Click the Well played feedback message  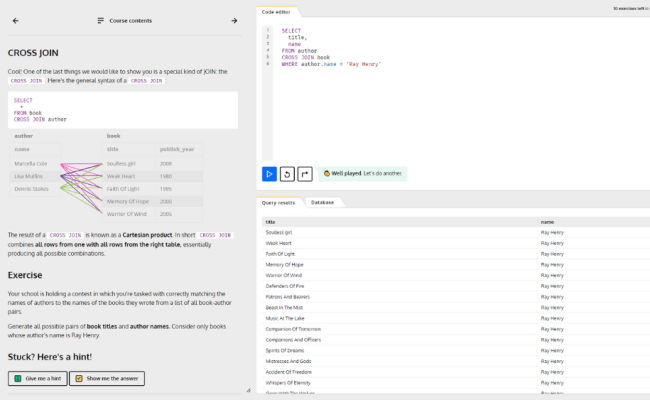coord(362,174)
